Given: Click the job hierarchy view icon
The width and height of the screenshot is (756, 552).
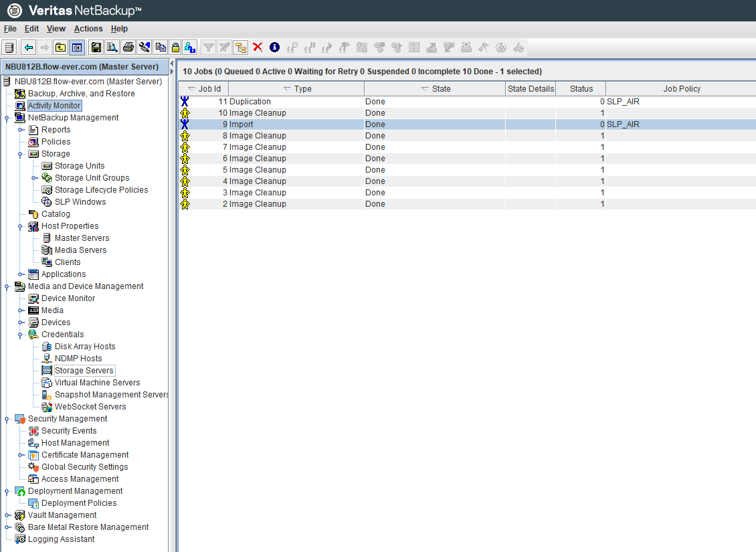Looking at the screenshot, I should pos(241,48).
